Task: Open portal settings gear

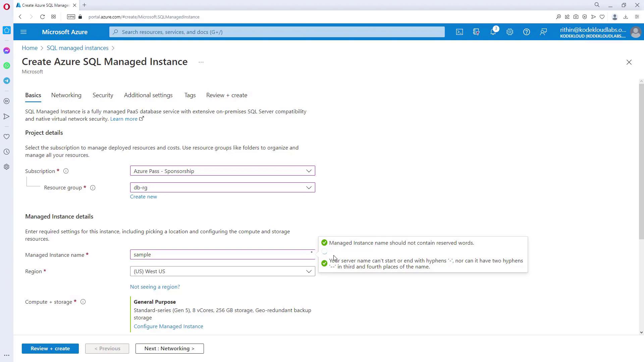Action: coord(509,32)
